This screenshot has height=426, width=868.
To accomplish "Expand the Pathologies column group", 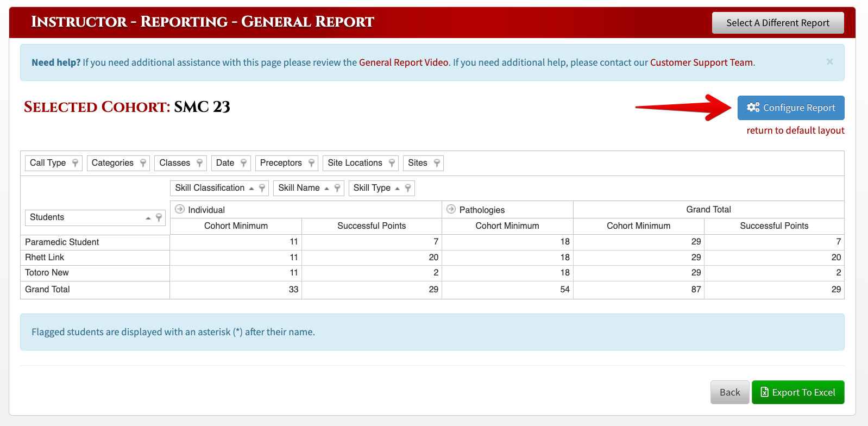I will [x=451, y=209].
